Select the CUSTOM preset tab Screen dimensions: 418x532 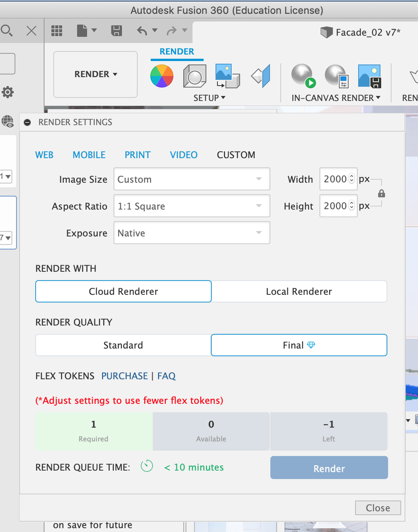pos(236,155)
